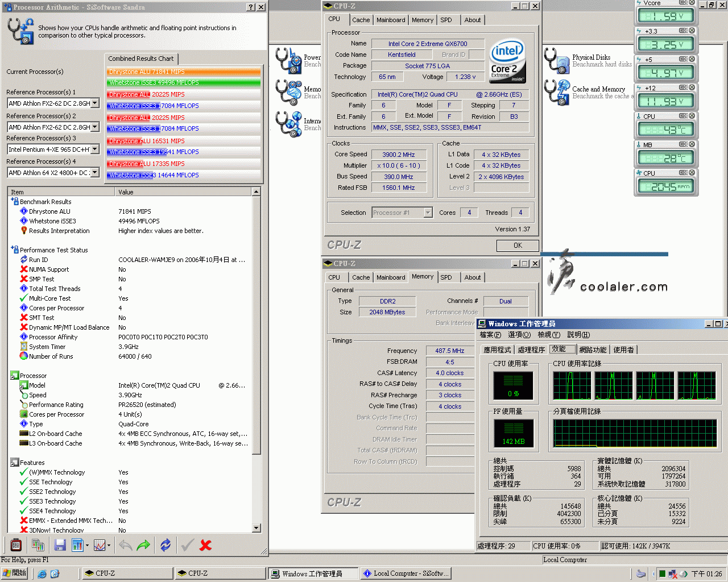Select NUMA Support row in list
The height and width of the screenshot is (582, 728).
(x=130, y=269)
